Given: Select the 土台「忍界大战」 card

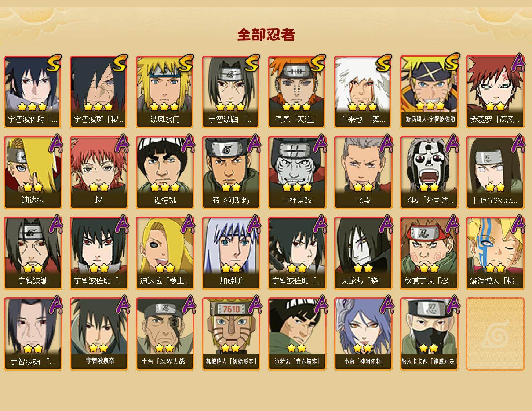Looking at the screenshot, I should pos(165,334).
